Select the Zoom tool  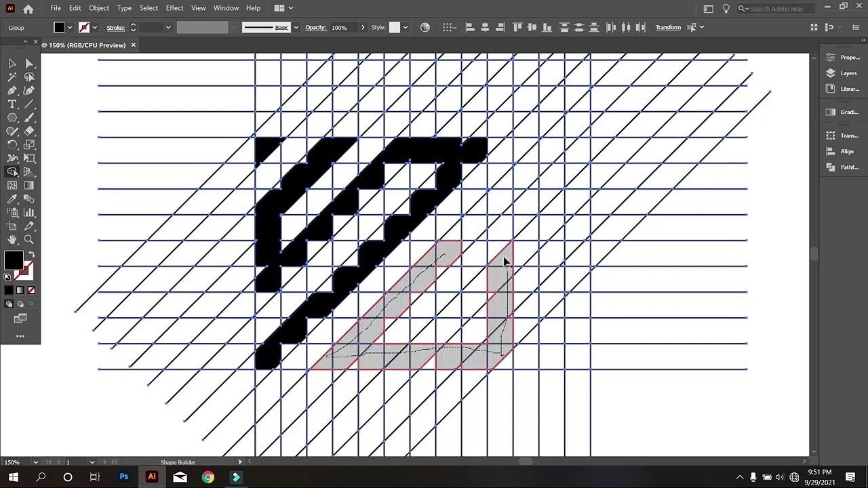pyautogui.click(x=29, y=239)
